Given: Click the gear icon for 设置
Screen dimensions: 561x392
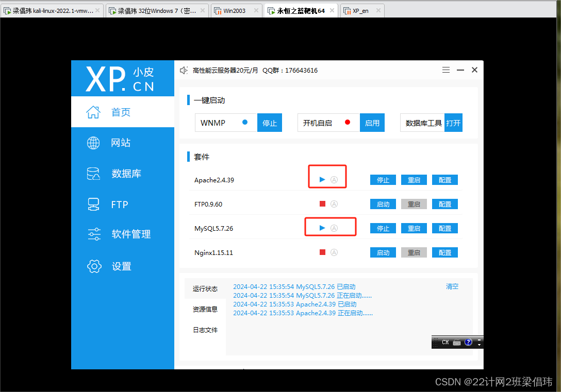Looking at the screenshot, I should click(94, 266).
